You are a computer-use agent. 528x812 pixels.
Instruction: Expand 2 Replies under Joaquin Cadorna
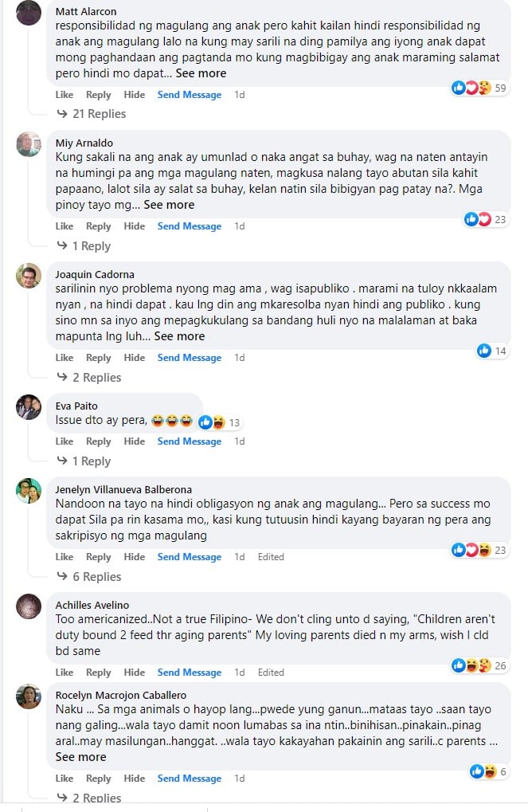tap(96, 378)
